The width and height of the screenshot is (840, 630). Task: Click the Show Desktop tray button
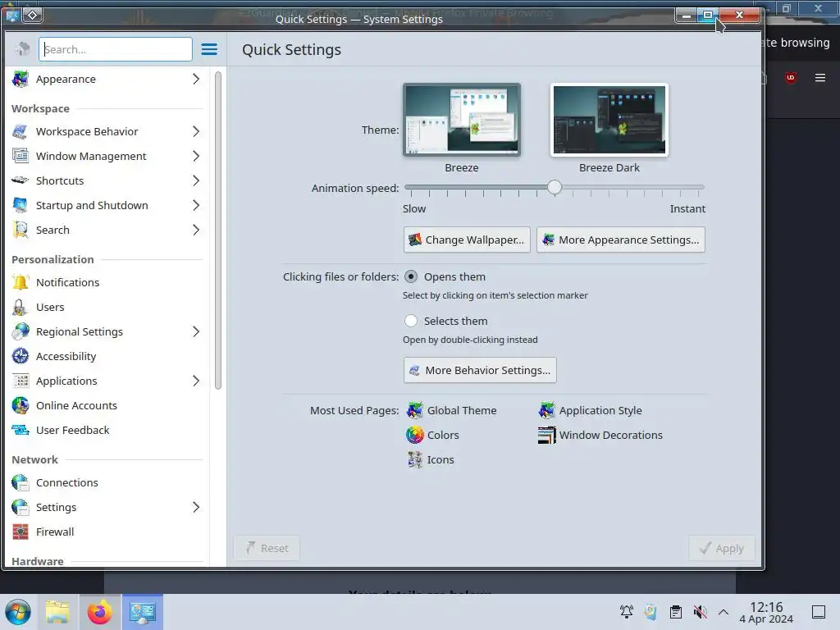pos(819,612)
